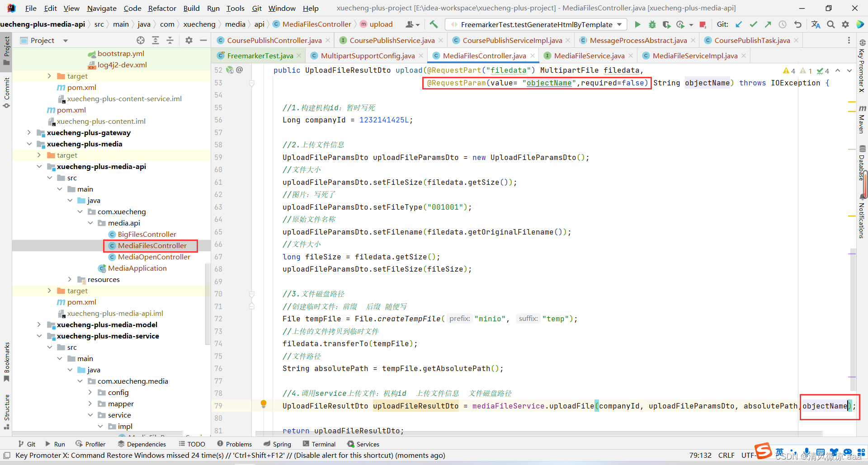Open the Bookmarks tool window
Viewport: 868px width, 465px height.
point(6,362)
